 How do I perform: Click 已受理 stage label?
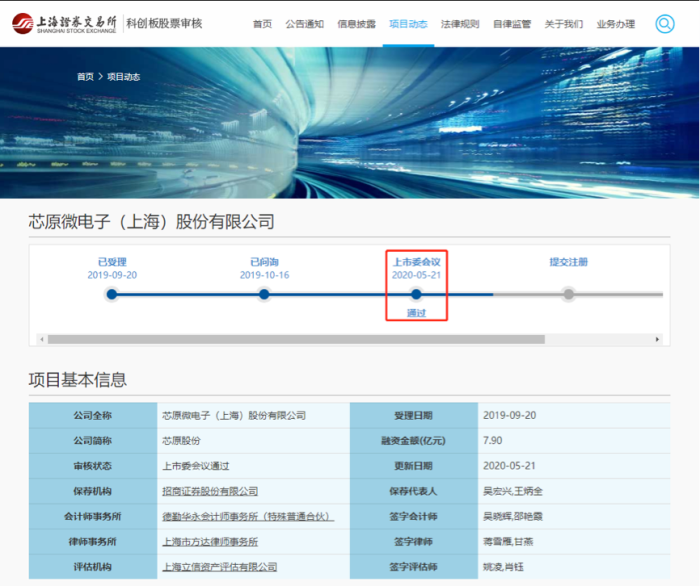(112, 262)
